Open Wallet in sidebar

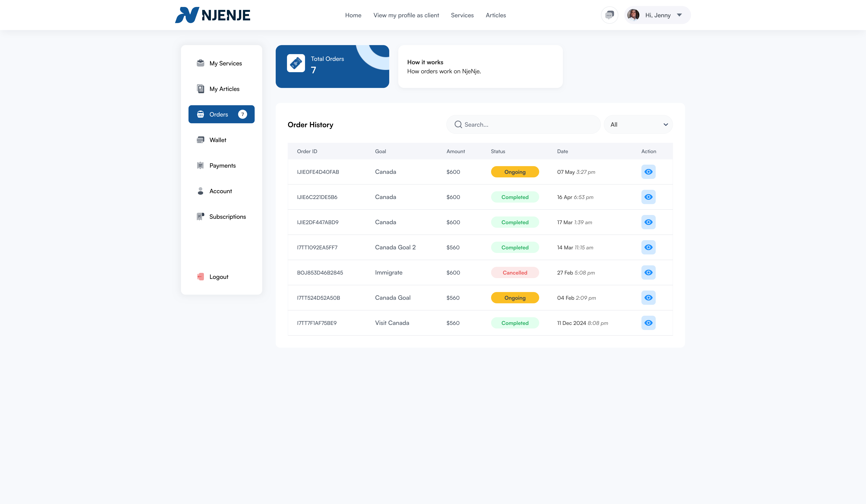[x=221, y=140]
